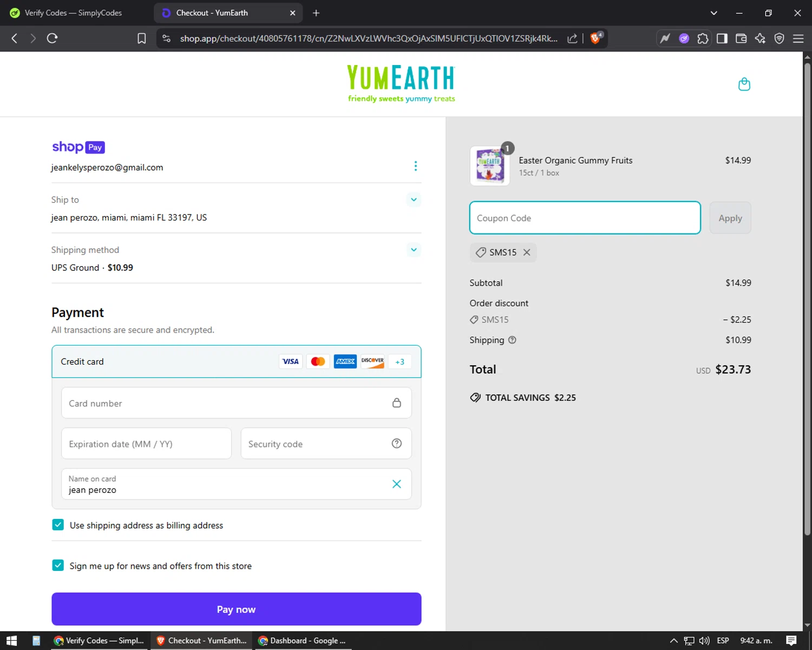Select the Discover card logo
Viewport: 812px width, 650px height.
[372, 361]
